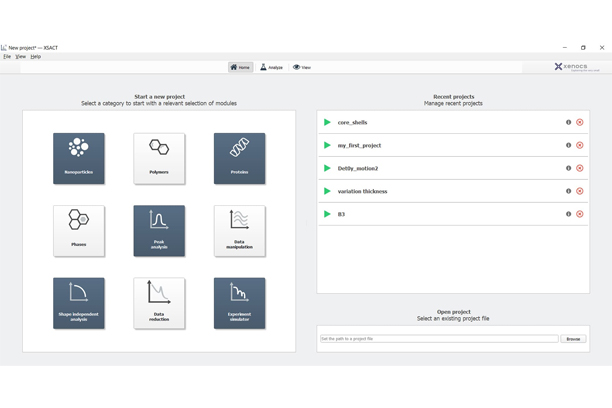Launch my_first_project using its green arrow
Viewport: 612px width, 408px height.
pos(327,145)
